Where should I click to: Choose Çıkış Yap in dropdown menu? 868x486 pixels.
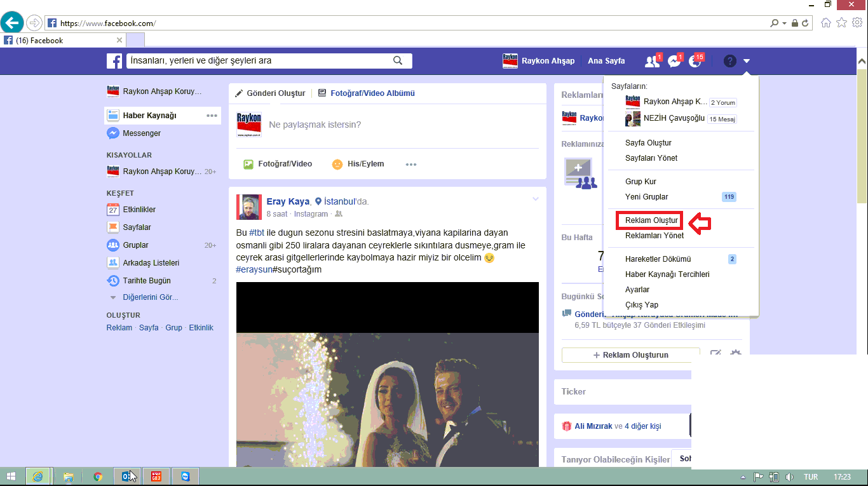642,305
